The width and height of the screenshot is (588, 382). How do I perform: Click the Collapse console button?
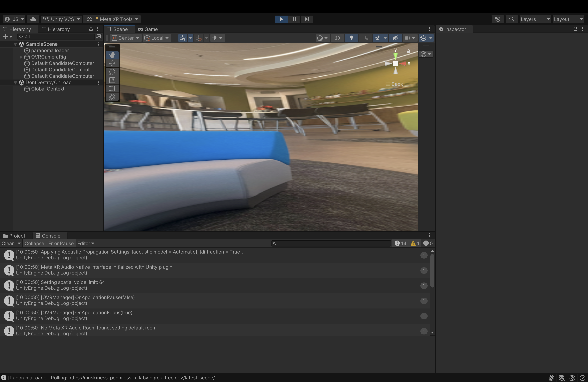coord(34,244)
